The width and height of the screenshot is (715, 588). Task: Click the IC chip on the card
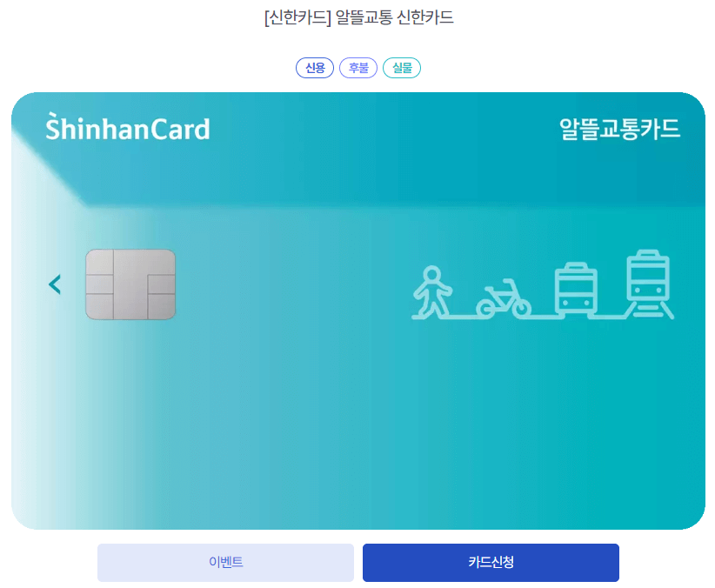(x=130, y=284)
